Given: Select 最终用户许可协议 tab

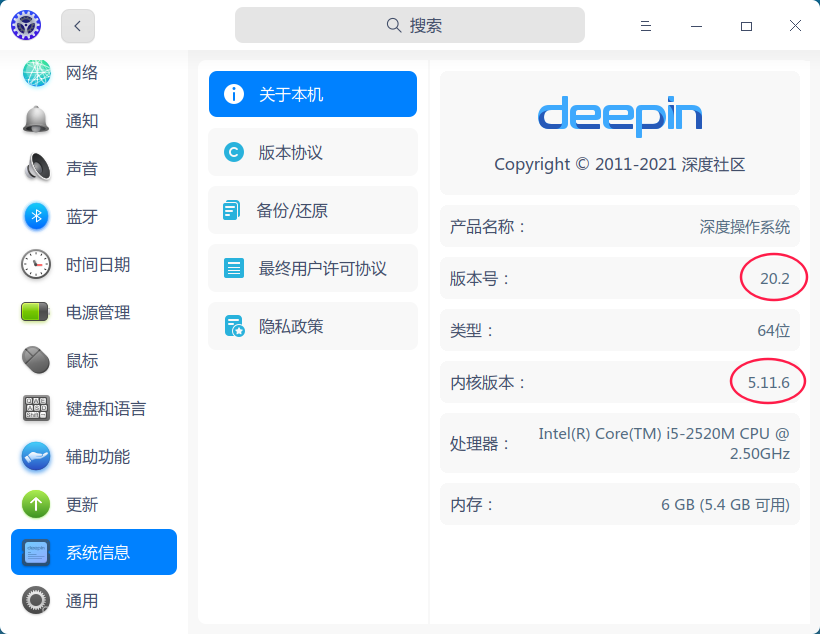Looking at the screenshot, I should 313,268.
